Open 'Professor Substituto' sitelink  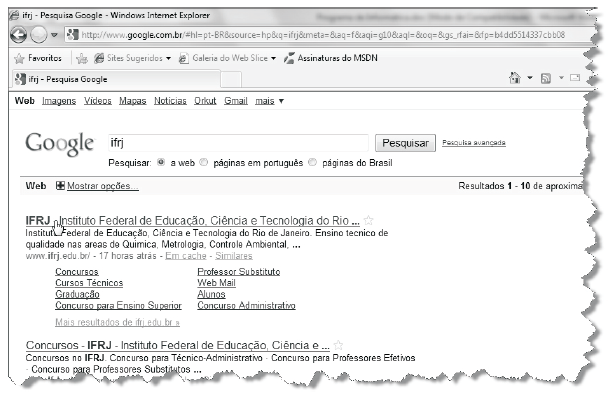tap(239, 271)
